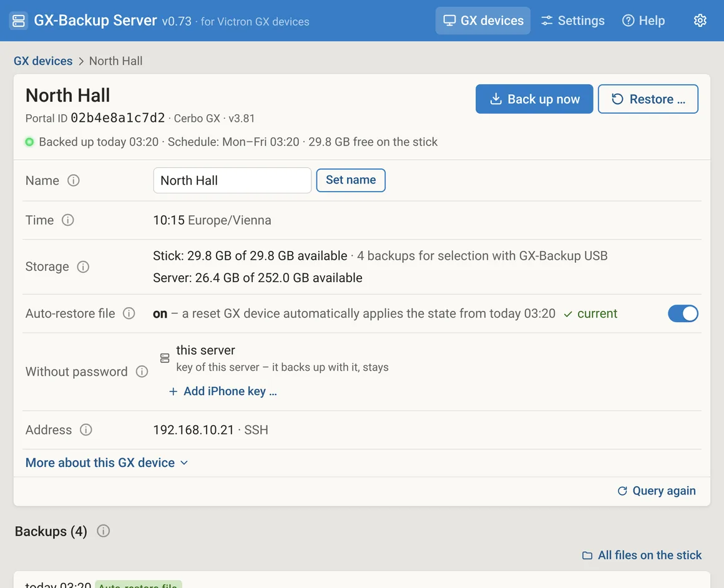Screen dimensions: 724x588
Task: Open the gear icon in header
Action: [x=700, y=21]
